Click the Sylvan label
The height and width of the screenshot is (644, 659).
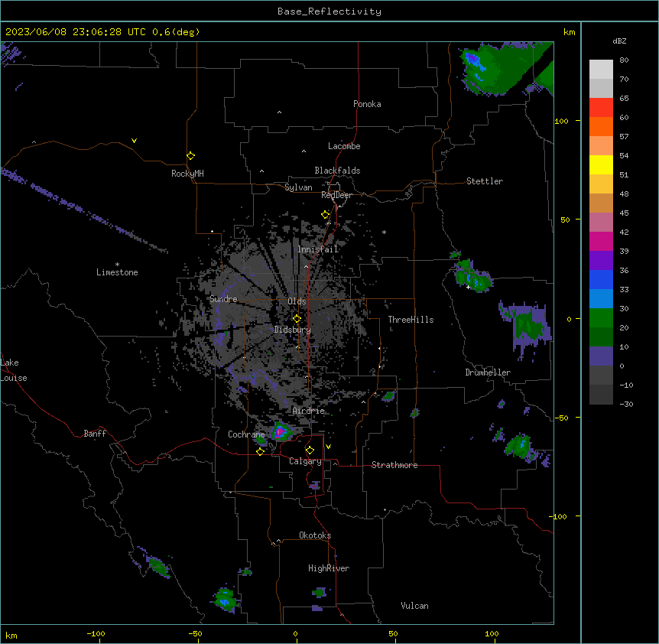[x=298, y=187]
